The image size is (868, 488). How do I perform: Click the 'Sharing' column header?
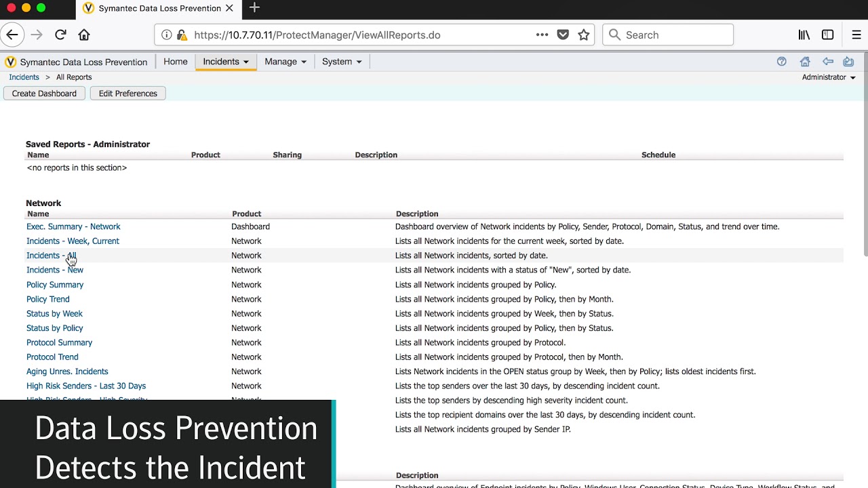click(x=287, y=155)
